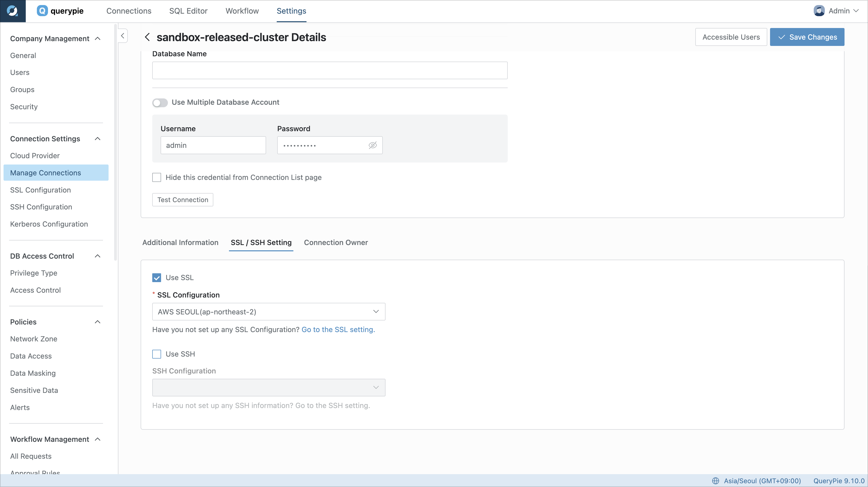Viewport: 868px width, 487px height.
Task: Open the SQL Editor top menu
Action: [x=188, y=11]
